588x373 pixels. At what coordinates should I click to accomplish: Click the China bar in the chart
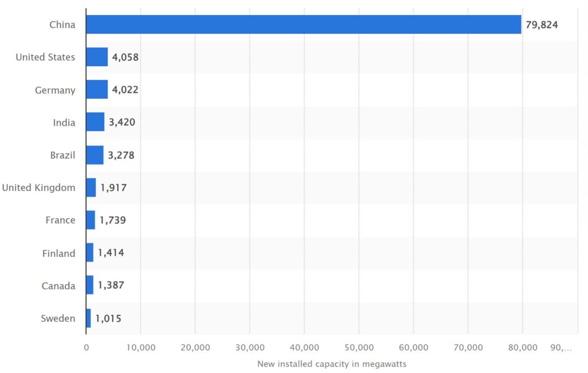(x=303, y=24)
